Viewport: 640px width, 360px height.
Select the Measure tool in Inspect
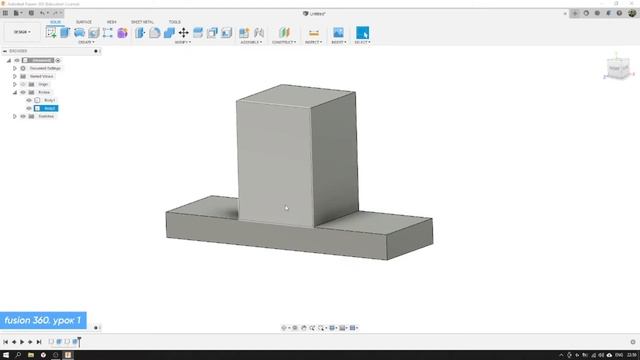313,33
